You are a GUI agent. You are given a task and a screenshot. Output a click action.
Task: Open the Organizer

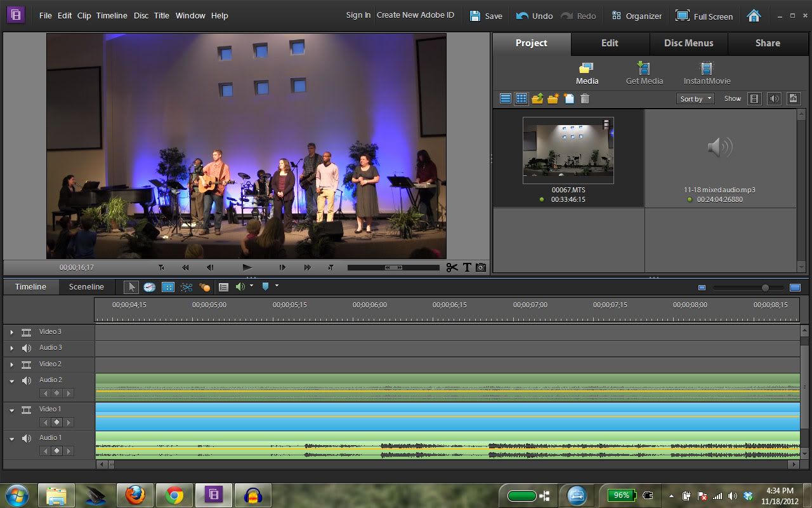tap(636, 16)
